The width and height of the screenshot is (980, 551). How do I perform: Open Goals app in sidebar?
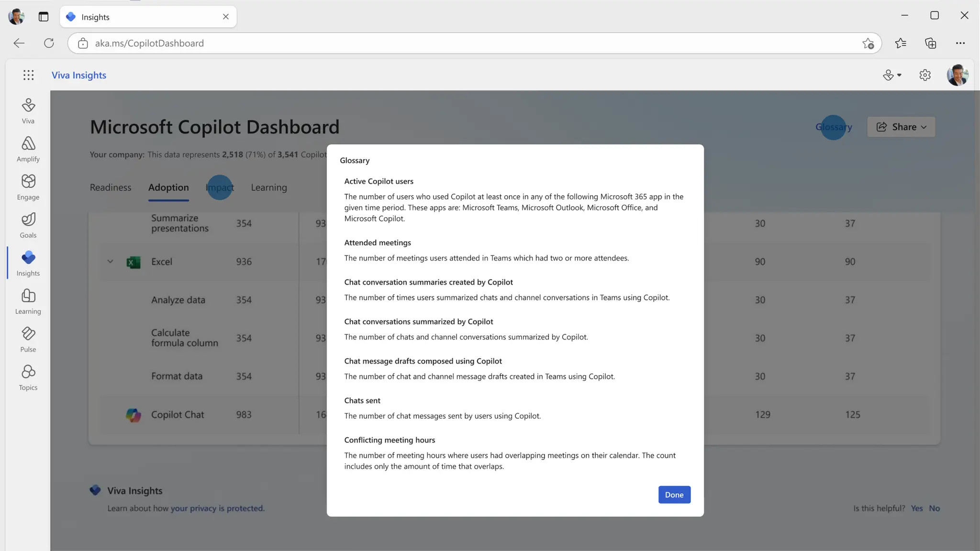tap(28, 225)
